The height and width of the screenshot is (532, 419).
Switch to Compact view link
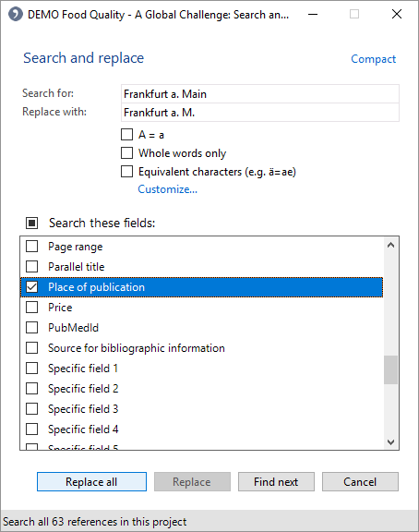click(373, 59)
